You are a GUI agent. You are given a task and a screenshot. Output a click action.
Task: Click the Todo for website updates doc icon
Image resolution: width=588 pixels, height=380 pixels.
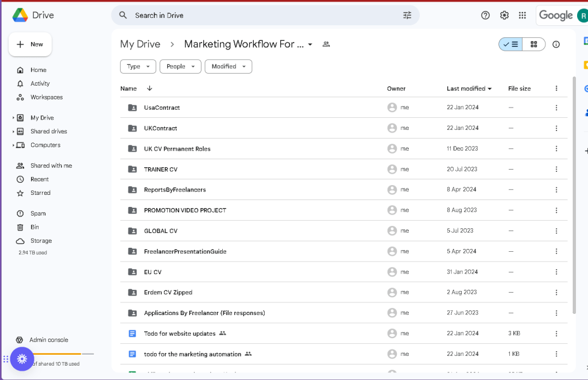(x=133, y=333)
